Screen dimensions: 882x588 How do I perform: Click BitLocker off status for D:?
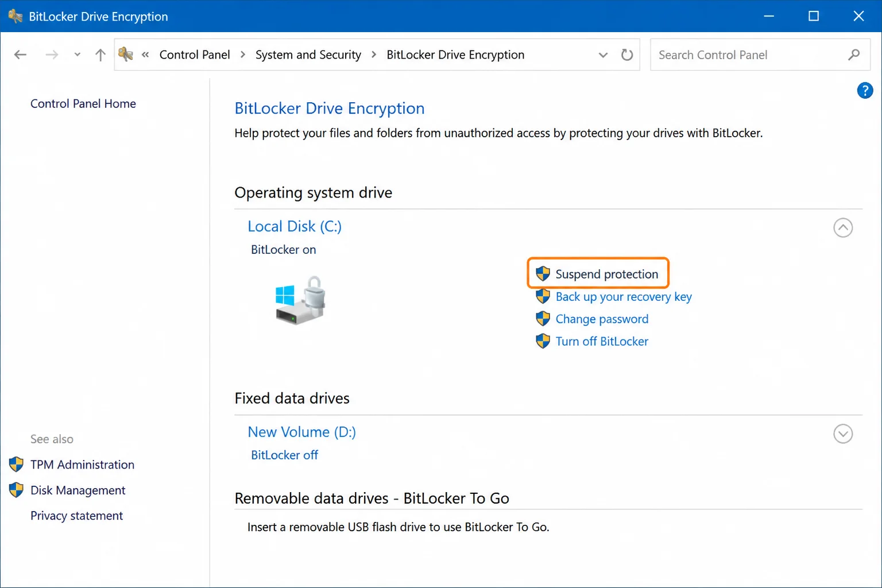tap(284, 455)
